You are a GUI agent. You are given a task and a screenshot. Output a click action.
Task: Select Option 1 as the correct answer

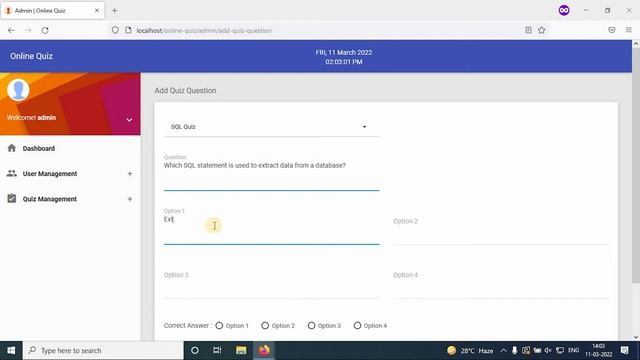click(219, 325)
